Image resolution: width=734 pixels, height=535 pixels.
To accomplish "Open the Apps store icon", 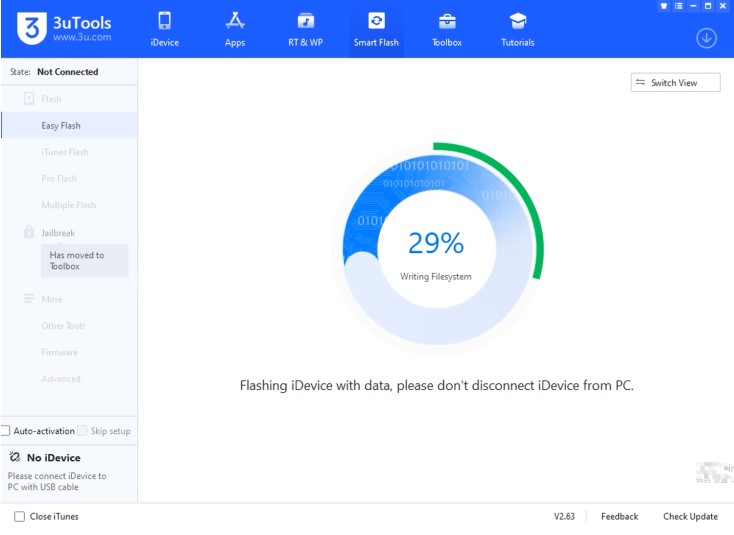I will (235, 21).
